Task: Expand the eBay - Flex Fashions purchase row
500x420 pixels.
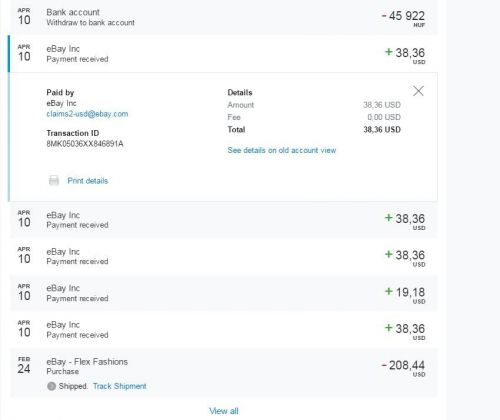Action: (224, 373)
